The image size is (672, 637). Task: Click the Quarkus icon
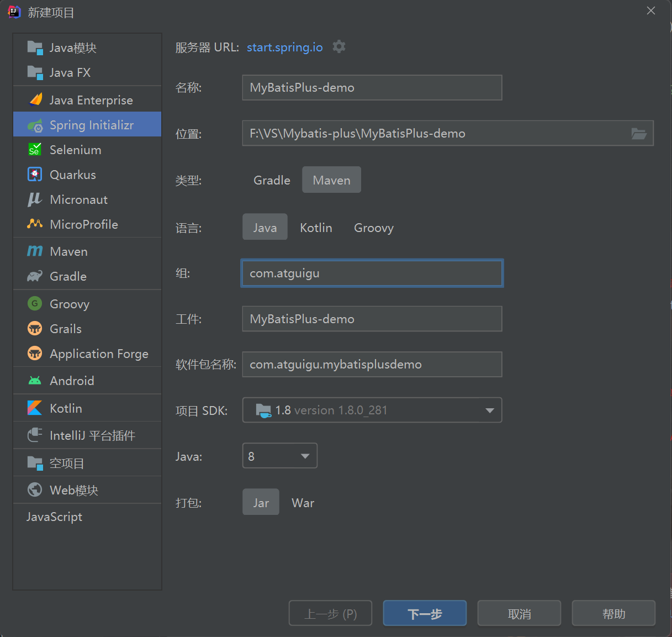pyautogui.click(x=35, y=175)
